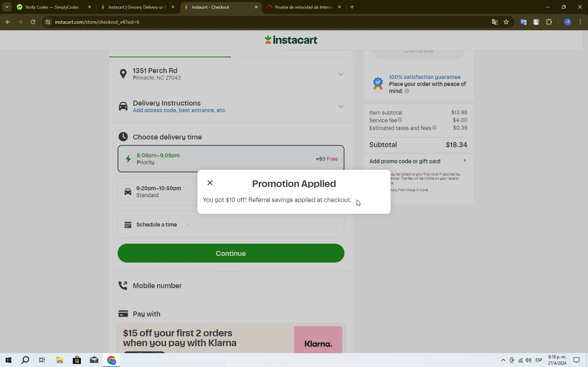This screenshot has width=588, height=367.
Task: Open the Mobile number section
Action: [x=231, y=286]
